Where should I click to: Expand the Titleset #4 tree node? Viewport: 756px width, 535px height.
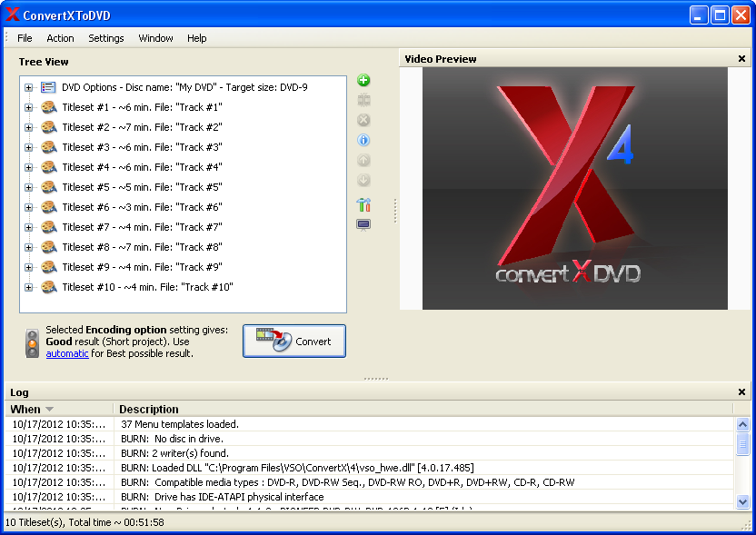(x=28, y=168)
